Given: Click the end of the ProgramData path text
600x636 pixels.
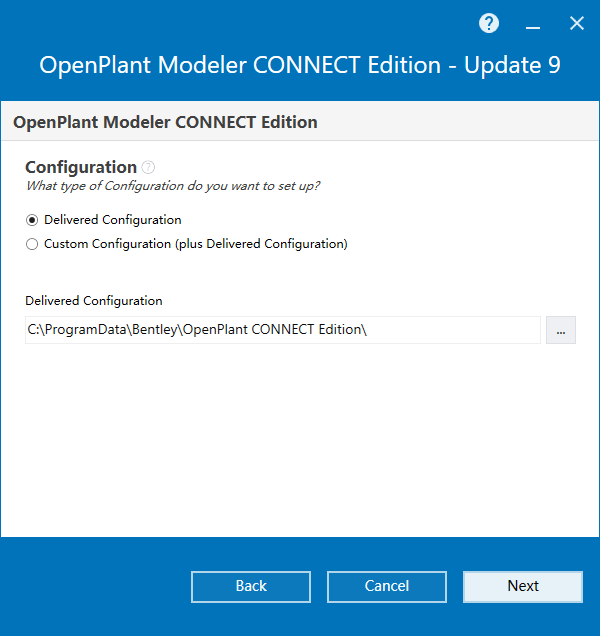Looking at the screenshot, I should [365, 330].
